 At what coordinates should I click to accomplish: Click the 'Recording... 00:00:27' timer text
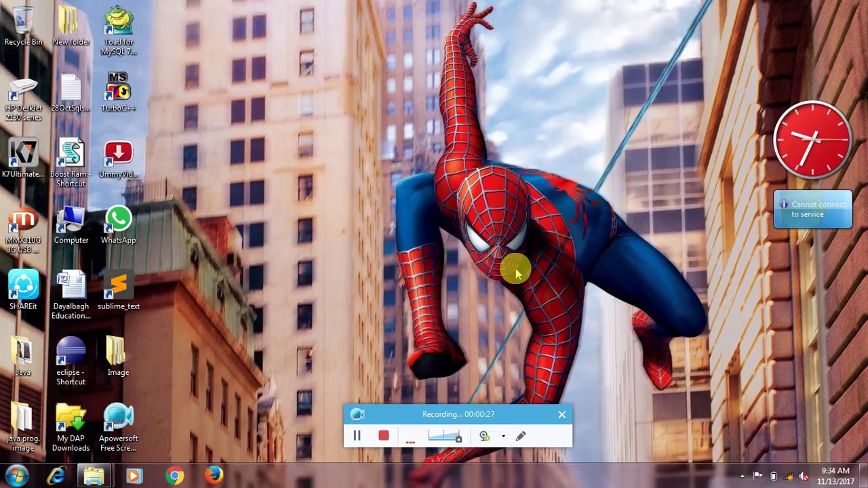[x=458, y=414]
